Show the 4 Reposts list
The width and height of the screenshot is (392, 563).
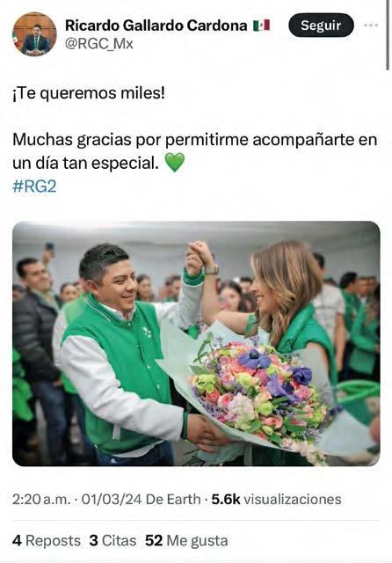coord(47,541)
